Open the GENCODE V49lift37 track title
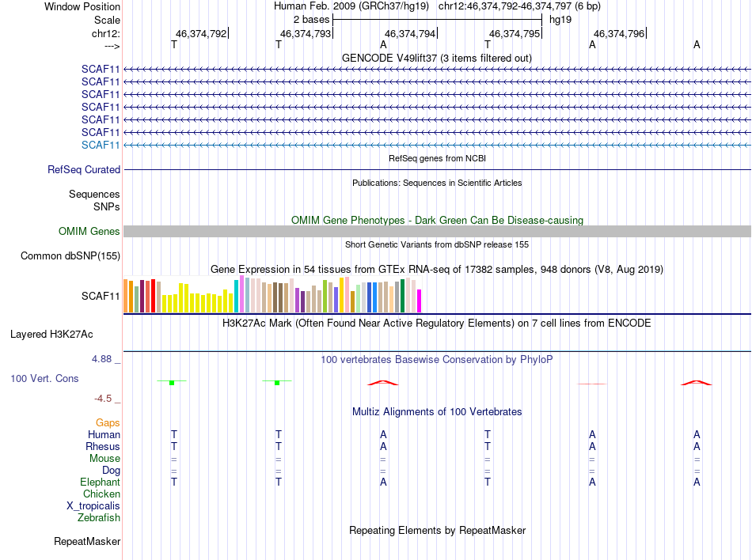 (x=436, y=58)
